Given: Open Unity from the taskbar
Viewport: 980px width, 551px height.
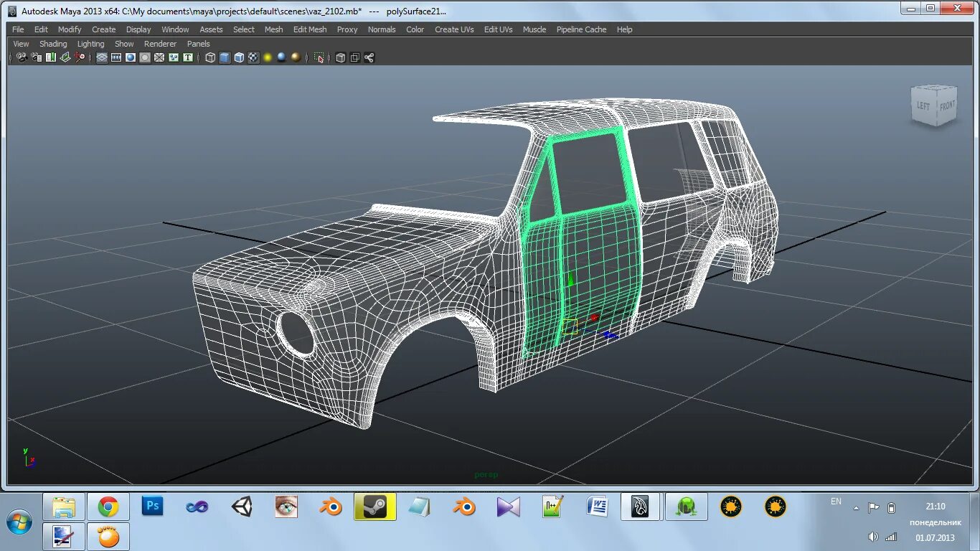Looking at the screenshot, I should (242, 507).
